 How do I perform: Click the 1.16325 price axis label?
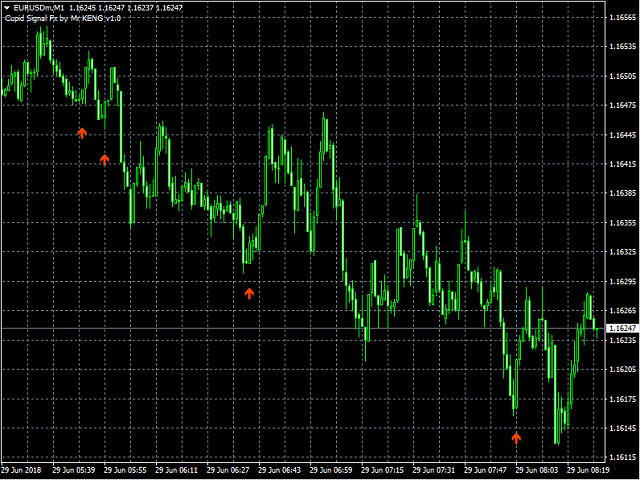tap(622, 252)
